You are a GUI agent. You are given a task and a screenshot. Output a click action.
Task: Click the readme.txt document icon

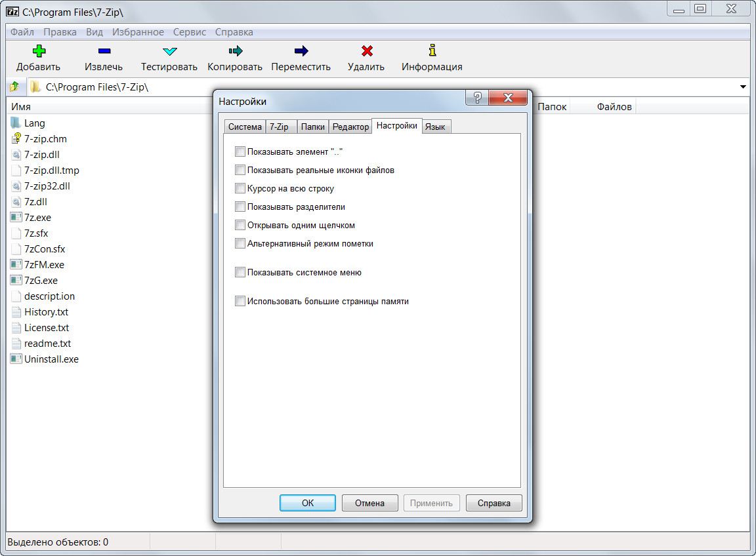click(x=16, y=344)
